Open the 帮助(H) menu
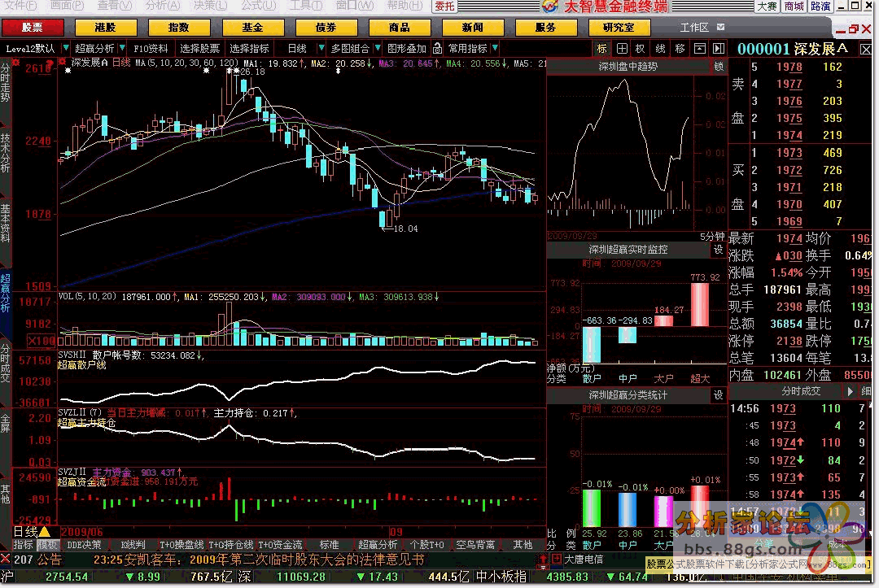Screen dimensions: 879x588 pos(405,5)
